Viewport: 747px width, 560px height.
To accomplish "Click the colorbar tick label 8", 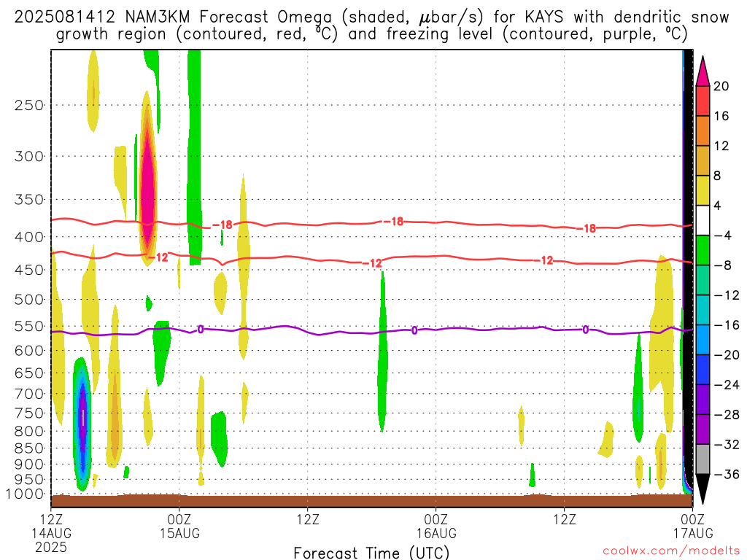I will (x=717, y=176).
